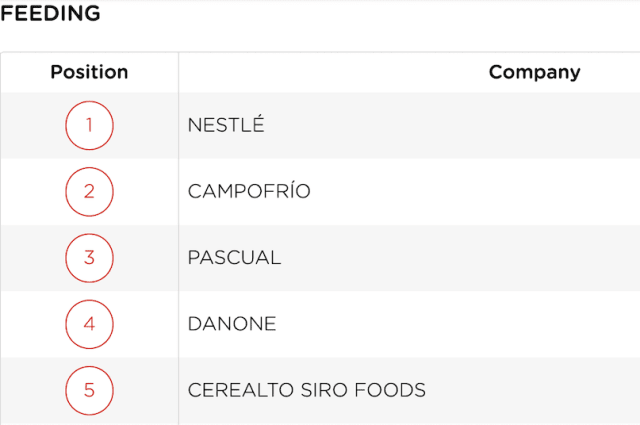Screen dimensions: 640x425
Task: Click the Position cell in the DANONE row
Action: (89, 324)
